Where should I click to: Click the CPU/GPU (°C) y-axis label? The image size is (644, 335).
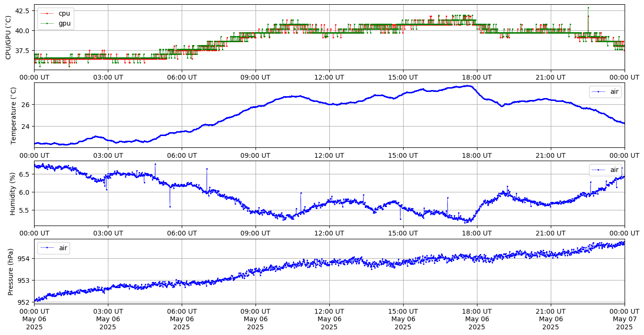[8, 37]
